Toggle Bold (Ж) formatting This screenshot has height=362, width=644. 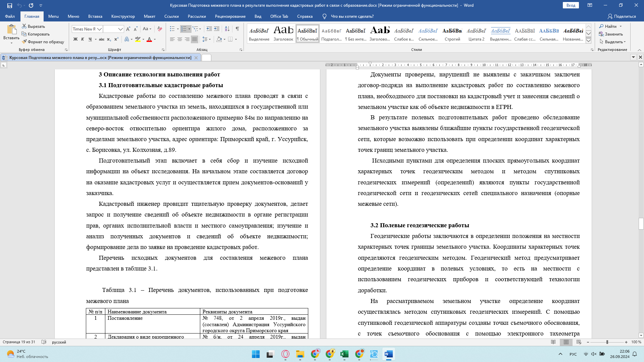pyautogui.click(x=75, y=39)
